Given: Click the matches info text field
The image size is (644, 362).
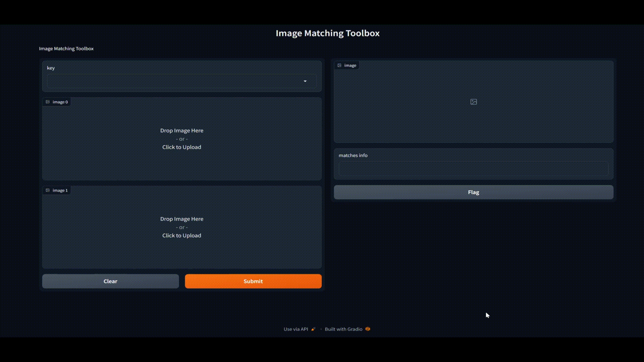Looking at the screenshot, I should (473, 169).
